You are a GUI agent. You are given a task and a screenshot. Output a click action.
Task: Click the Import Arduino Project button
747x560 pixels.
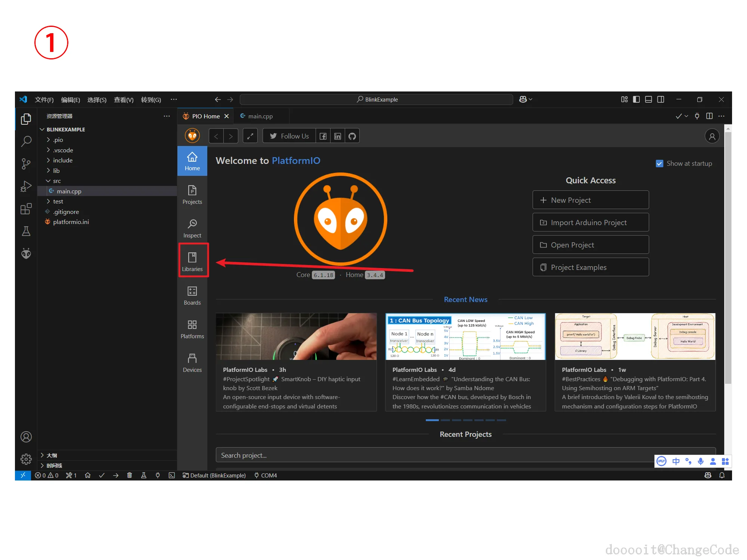590,223
